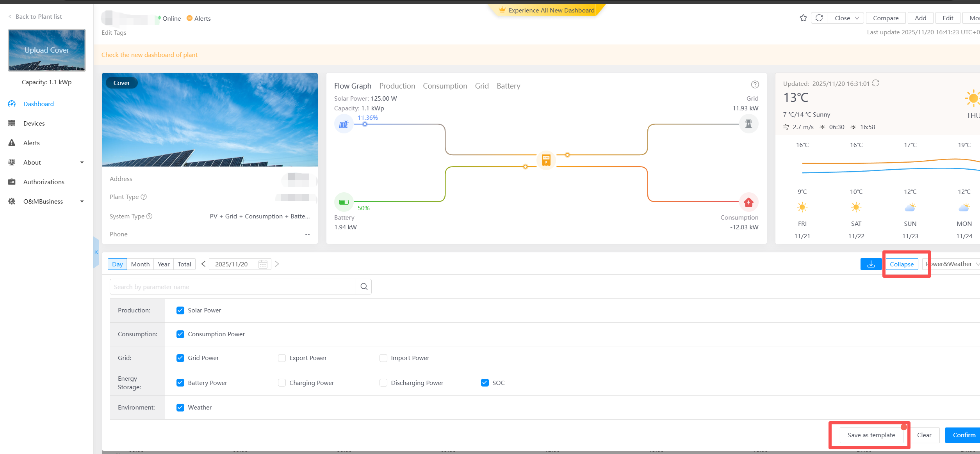Click the flow graph help icon
The height and width of the screenshot is (454, 980).
pos(755,85)
